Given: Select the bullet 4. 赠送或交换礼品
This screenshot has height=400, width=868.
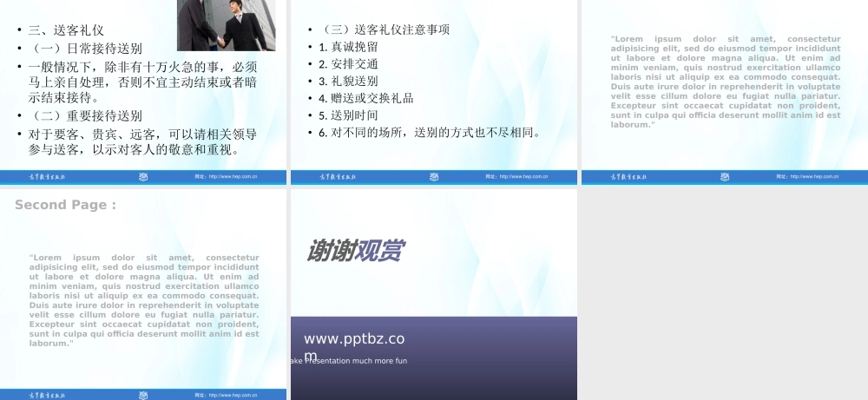Looking at the screenshot, I should point(366,98).
